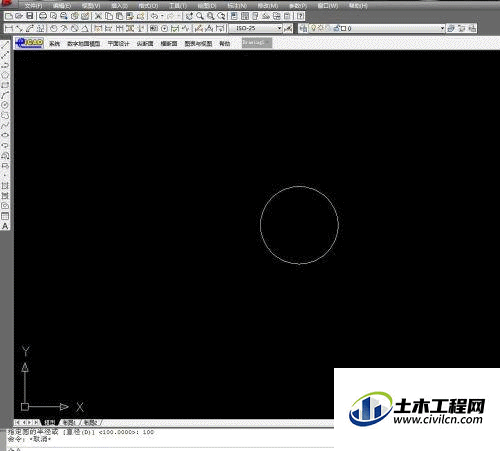500x451 pixels.
Task: Open the 纵断面 plugin menu
Action: click(x=145, y=43)
